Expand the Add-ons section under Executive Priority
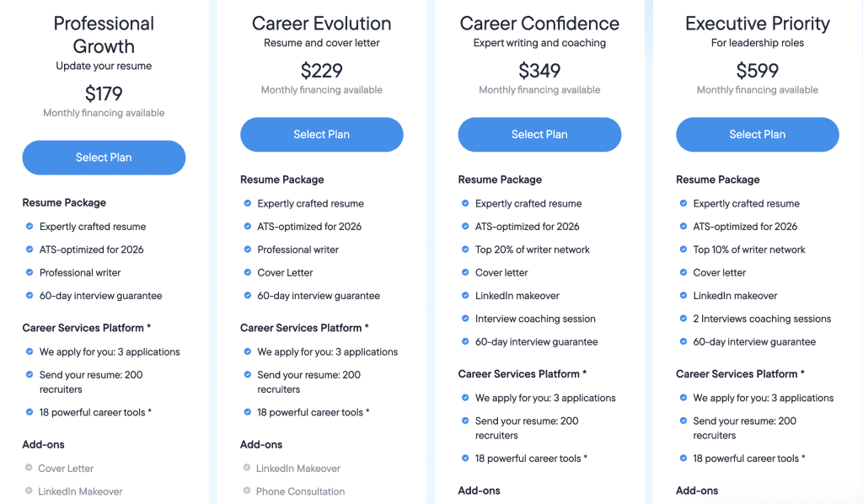The width and height of the screenshot is (863, 504). click(x=698, y=490)
